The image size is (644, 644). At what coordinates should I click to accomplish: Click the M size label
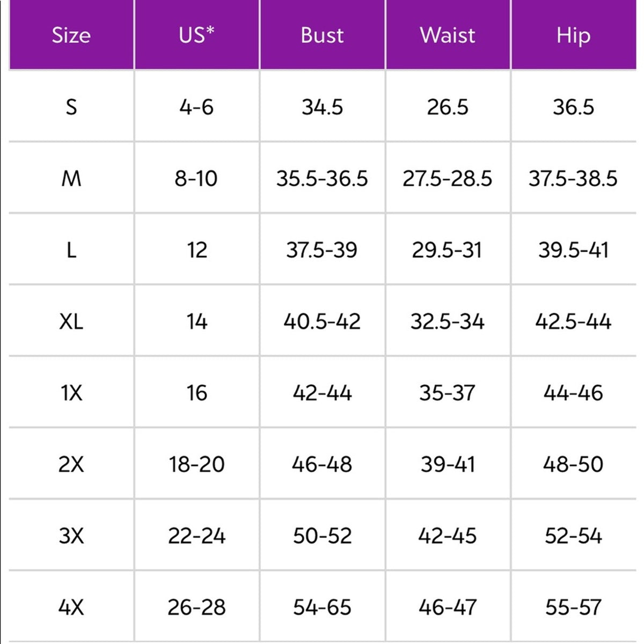[71, 178]
